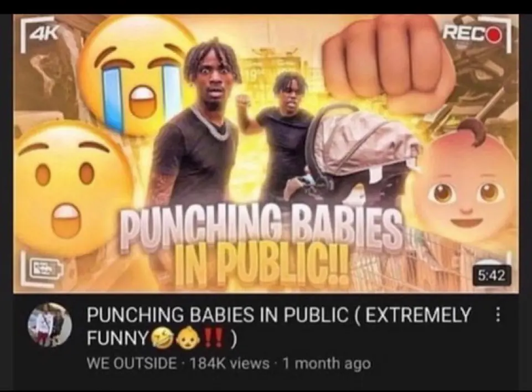Open the WE OUTSIDE channel avatar
Viewport: 532px width, 392px height.
click(49, 325)
